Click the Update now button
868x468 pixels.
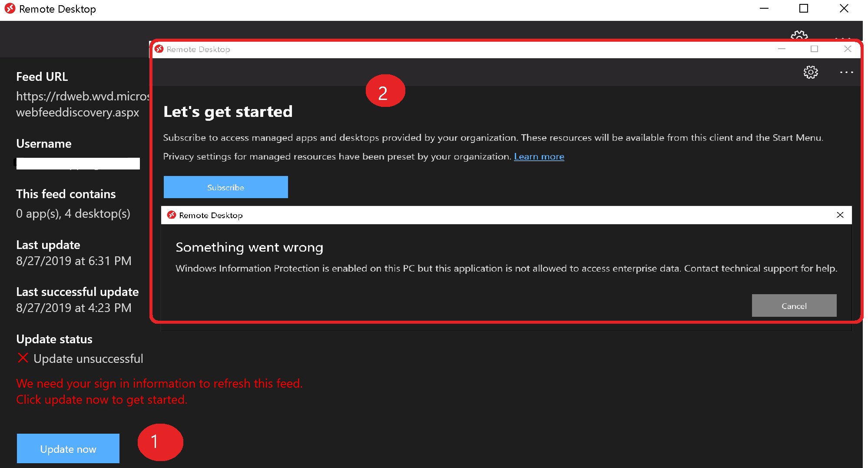(68, 448)
